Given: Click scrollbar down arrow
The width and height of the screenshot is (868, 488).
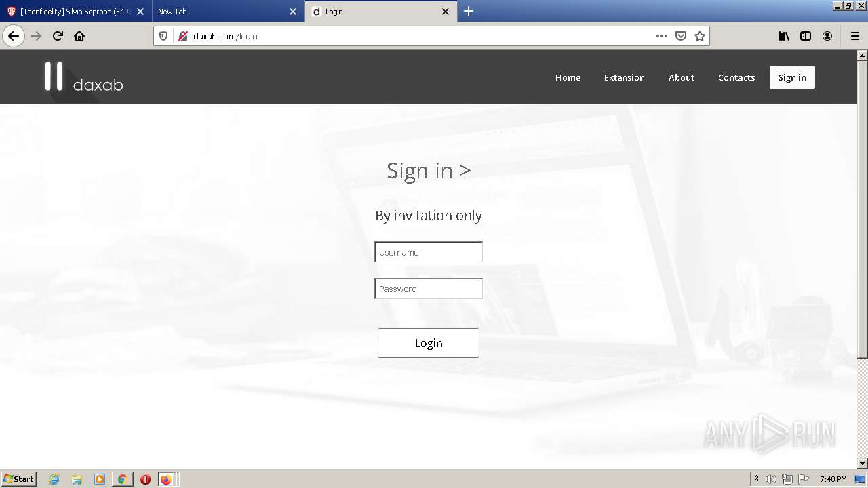Looking at the screenshot, I should click(863, 464).
